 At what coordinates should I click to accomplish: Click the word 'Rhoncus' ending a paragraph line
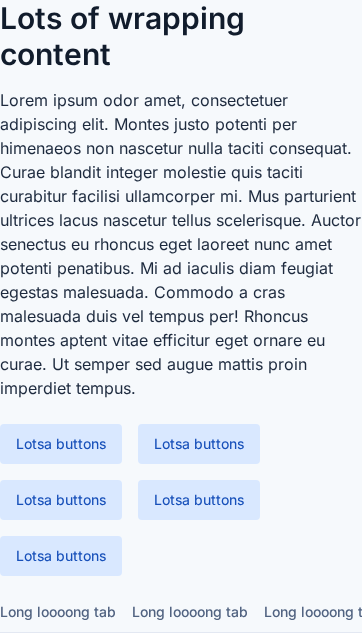(x=276, y=316)
